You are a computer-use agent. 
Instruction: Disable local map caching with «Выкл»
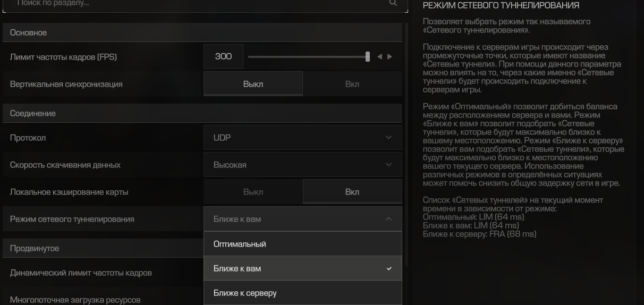[x=253, y=192]
